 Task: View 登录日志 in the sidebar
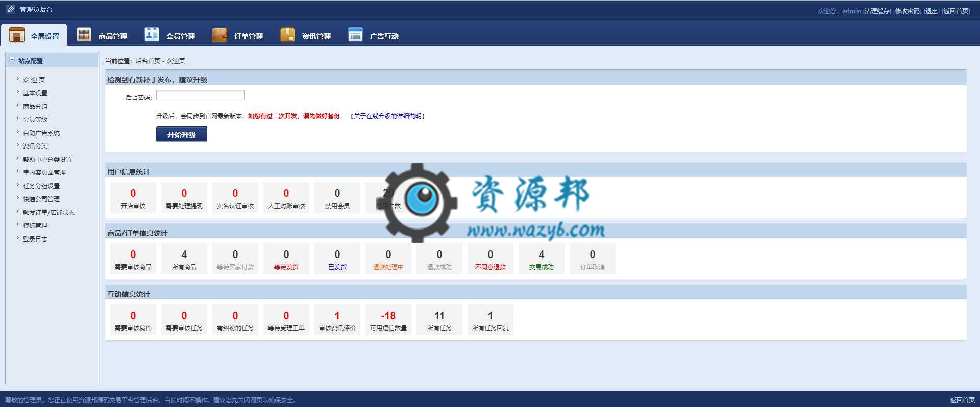tap(35, 239)
